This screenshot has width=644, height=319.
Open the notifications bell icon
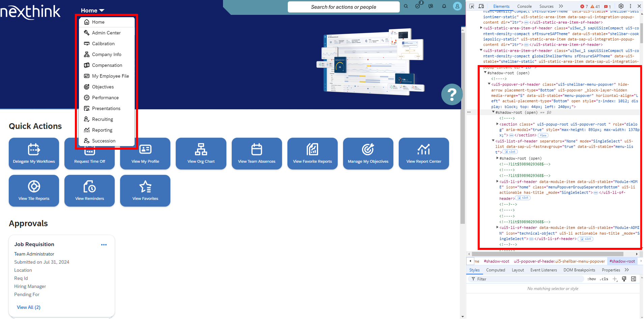pos(444,6)
